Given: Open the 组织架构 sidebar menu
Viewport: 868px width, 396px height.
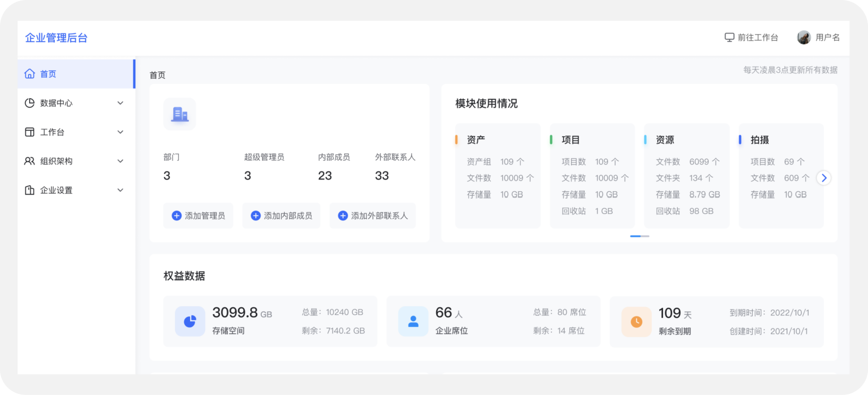Looking at the screenshot, I should tap(76, 161).
